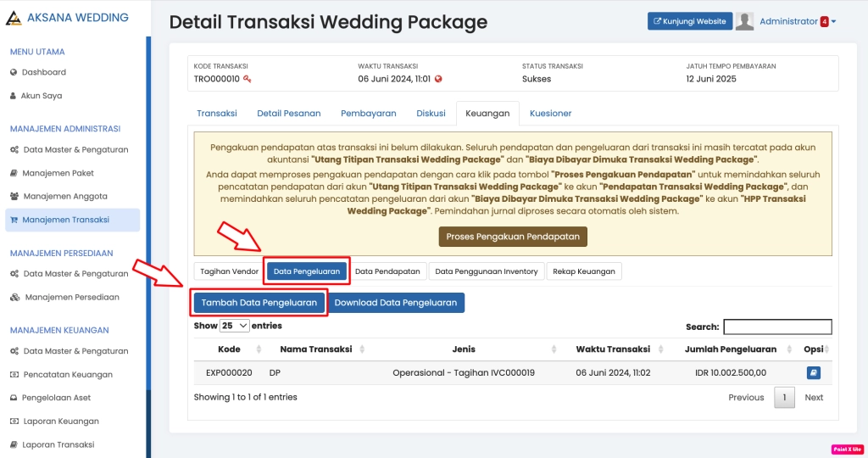Viewport: 868px width, 458px height.
Task: Click the table Search input field
Action: [776, 327]
